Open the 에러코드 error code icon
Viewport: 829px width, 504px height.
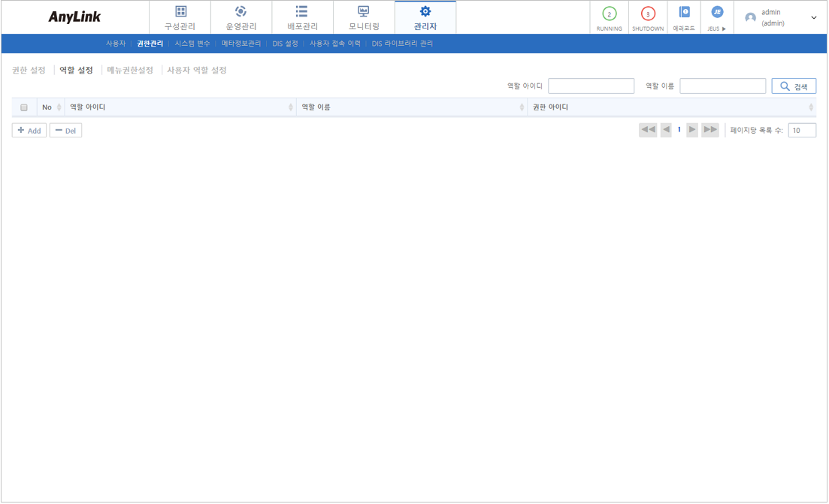click(684, 13)
